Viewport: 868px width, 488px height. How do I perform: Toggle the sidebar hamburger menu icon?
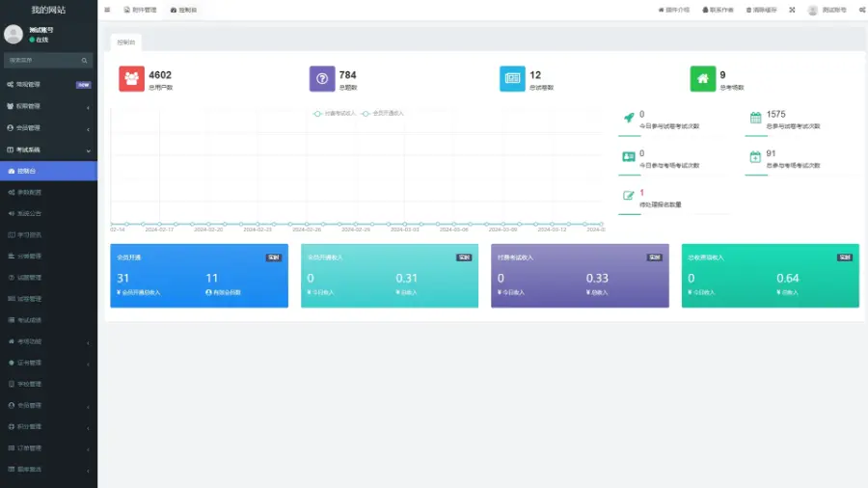coord(107,10)
